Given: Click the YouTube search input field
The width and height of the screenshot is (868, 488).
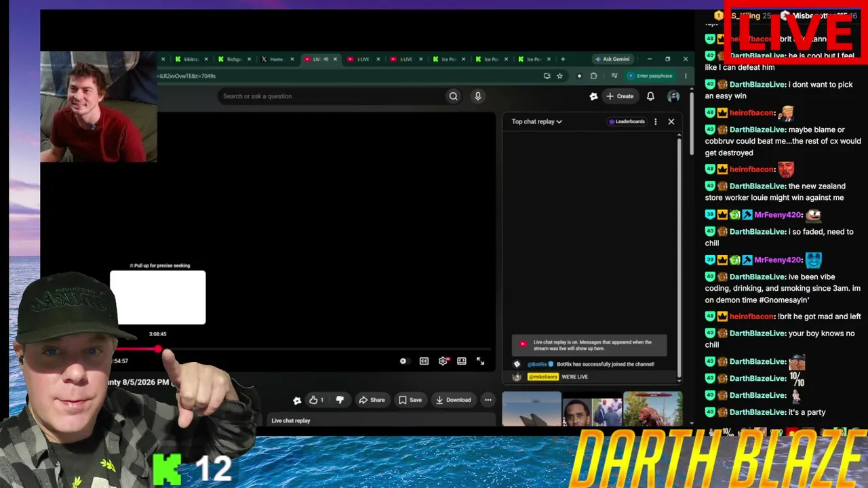Looking at the screenshot, I should click(332, 96).
